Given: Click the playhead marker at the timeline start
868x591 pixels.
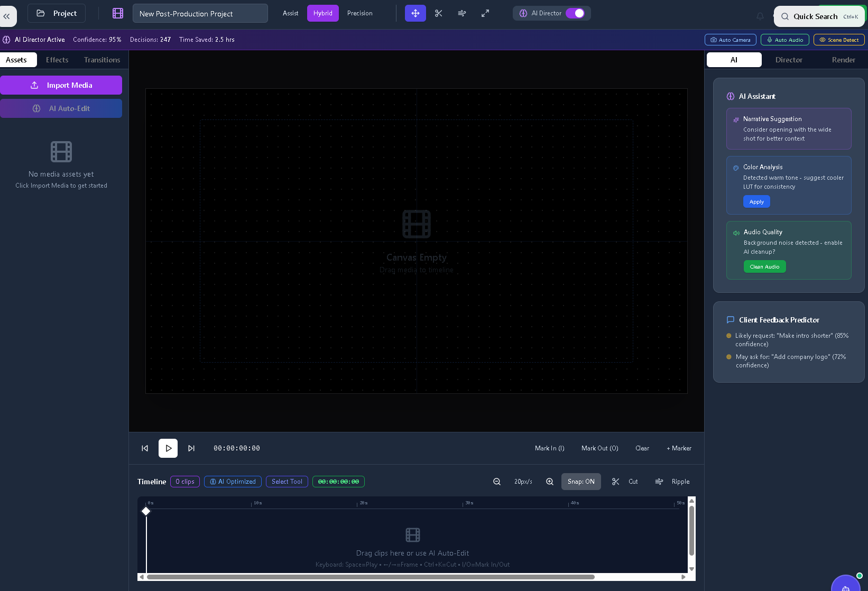Looking at the screenshot, I should click(146, 511).
